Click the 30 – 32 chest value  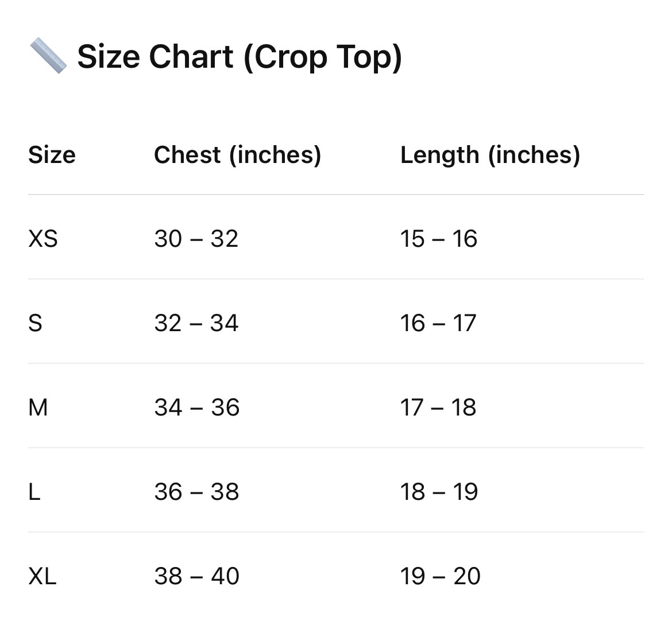point(196,239)
